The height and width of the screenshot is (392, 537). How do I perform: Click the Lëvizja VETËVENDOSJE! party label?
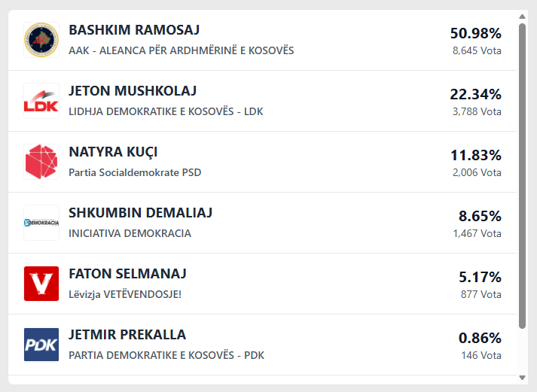tap(125, 294)
